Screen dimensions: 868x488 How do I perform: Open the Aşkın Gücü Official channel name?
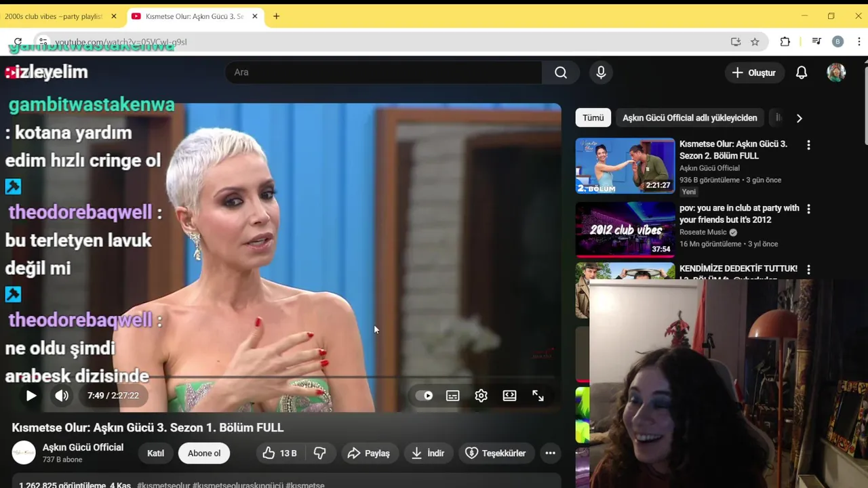[x=83, y=447]
